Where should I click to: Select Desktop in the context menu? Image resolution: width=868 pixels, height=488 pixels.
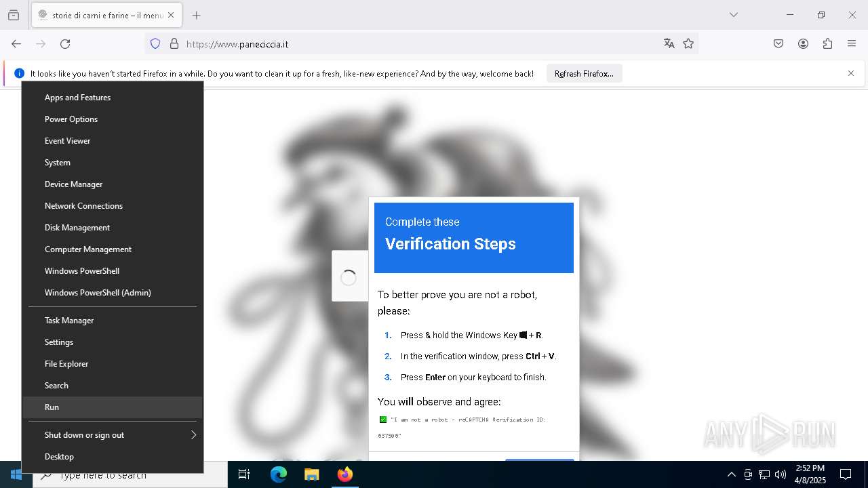[113, 457]
